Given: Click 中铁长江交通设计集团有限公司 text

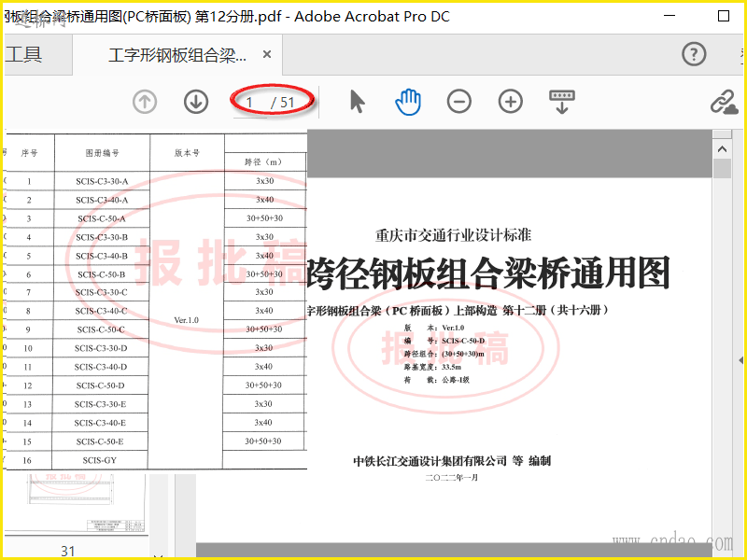Looking at the screenshot, I should point(430,461).
